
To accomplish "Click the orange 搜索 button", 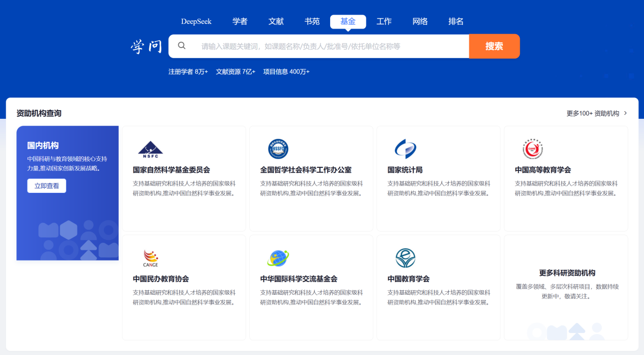I will click(494, 46).
